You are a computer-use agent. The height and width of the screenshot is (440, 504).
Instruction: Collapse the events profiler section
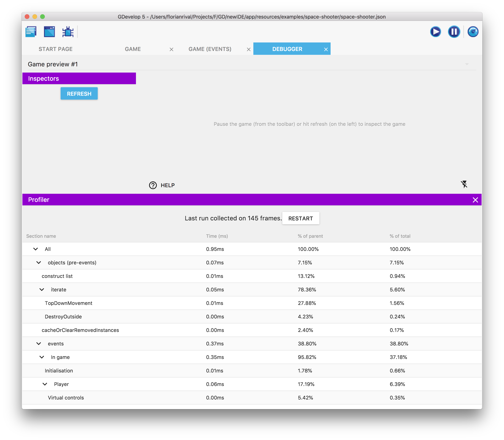tap(39, 344)
